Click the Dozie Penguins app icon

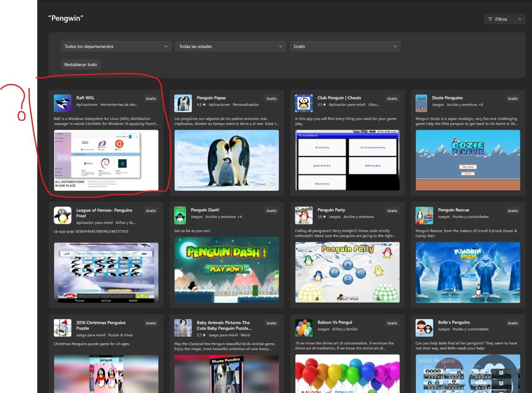tap(421, 103)
